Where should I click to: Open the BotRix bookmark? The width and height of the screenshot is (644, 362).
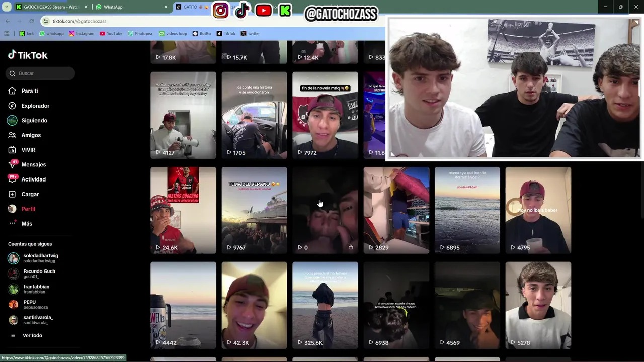tap(202, 34)
